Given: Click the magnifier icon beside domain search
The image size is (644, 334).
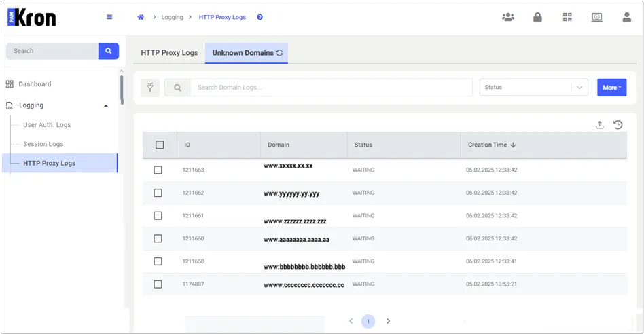Looking at the screenshot, I should coord(177,88).
